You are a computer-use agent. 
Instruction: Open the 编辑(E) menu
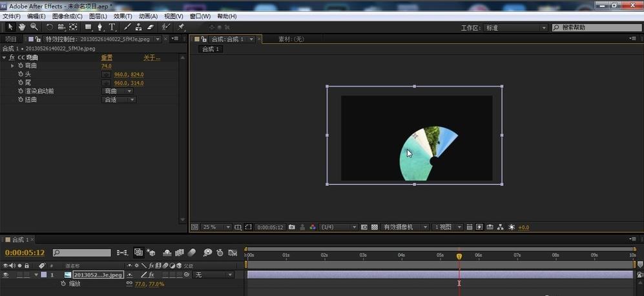click(36, 16)
